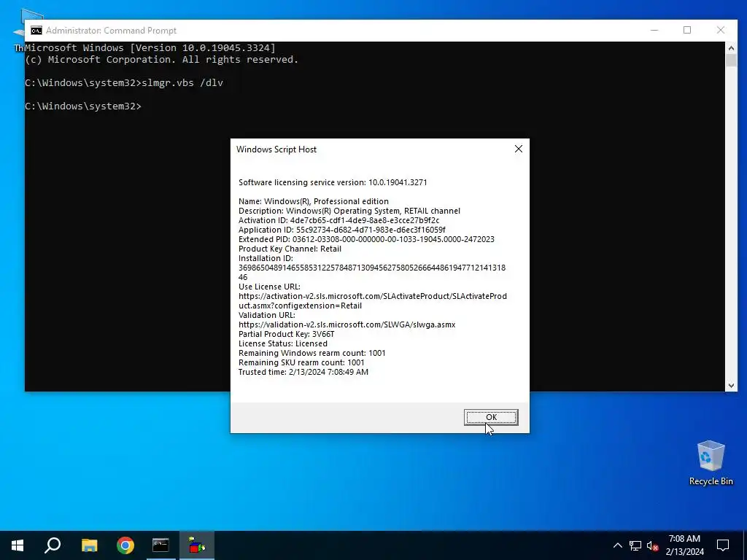Open taskbar Search

pos(53,545)
